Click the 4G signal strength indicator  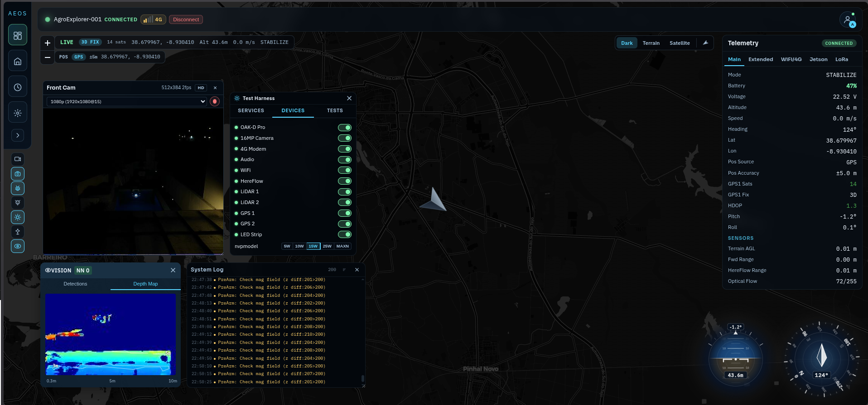(153, 19)
